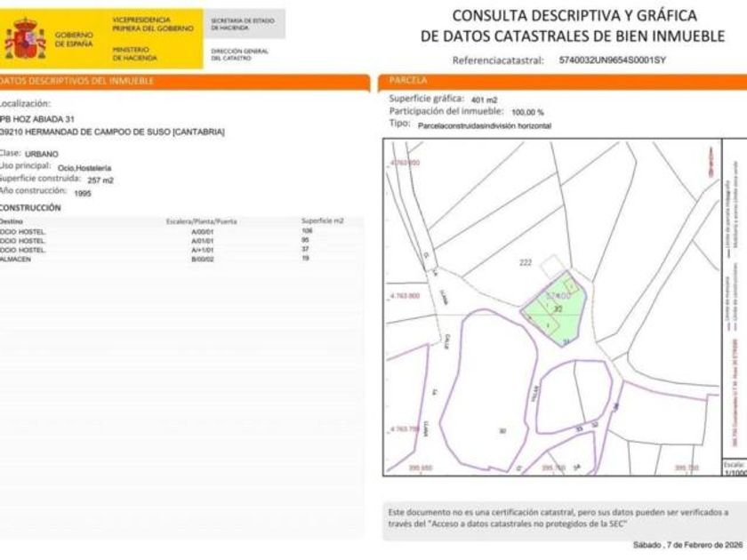
Task: Select the ALMACEN construction row
Action: pyautogui.click(x=181, y=259)
